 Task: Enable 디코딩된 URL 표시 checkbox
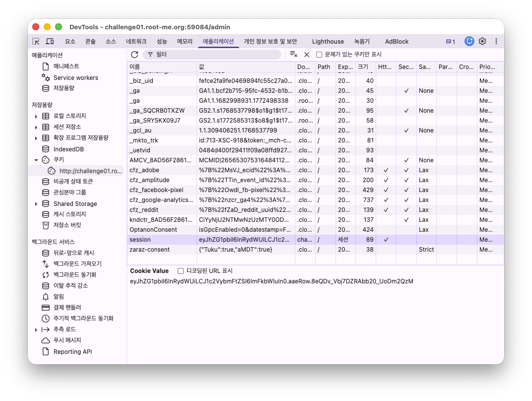point(181,271)
